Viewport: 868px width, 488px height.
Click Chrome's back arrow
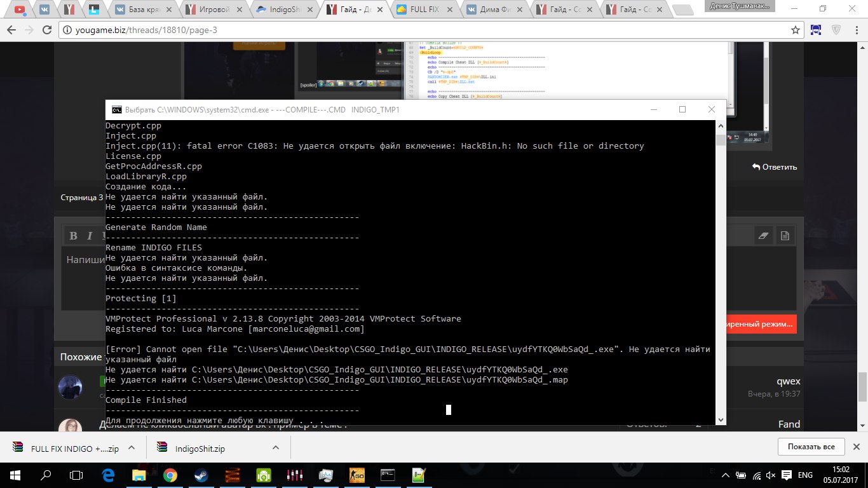pos(12,30)
